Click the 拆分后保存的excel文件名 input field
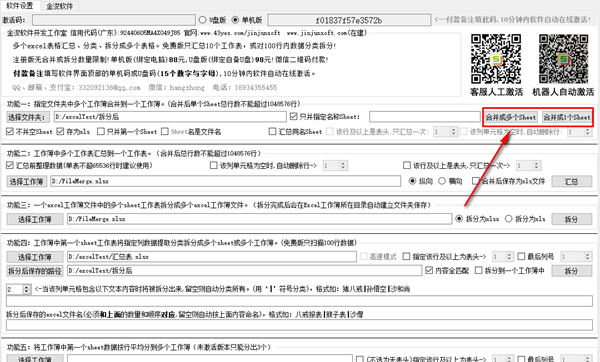The image size is (600, 362). [299, 325]
